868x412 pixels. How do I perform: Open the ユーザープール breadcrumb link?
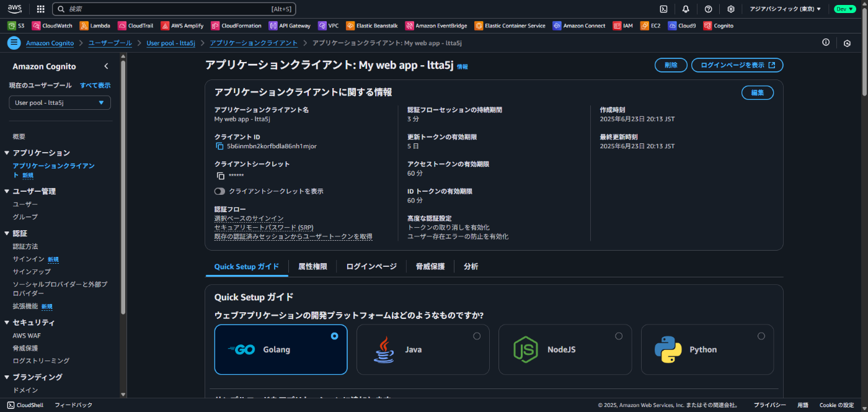(x=110, y=43)
